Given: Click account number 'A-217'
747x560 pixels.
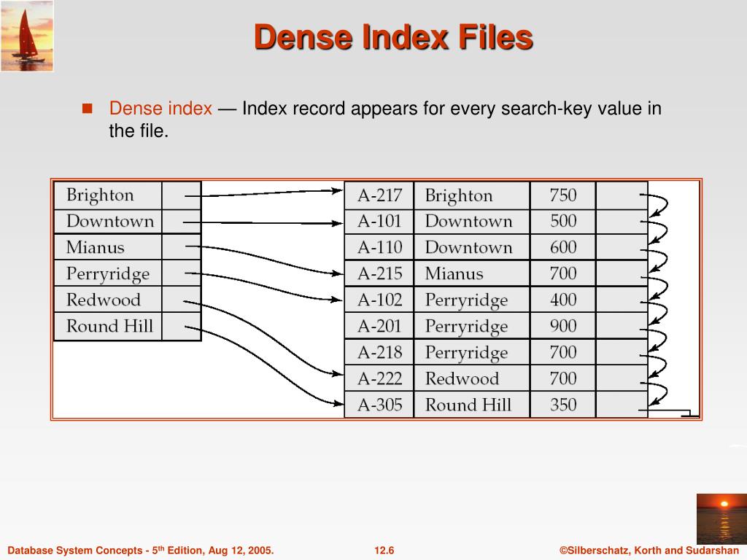Looking at the screenshot, I should click(x=379, y=195).
